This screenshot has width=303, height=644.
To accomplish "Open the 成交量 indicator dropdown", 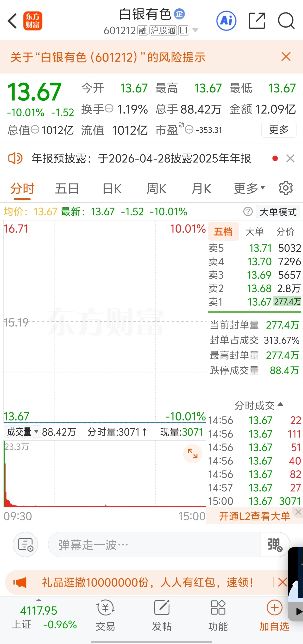I will point(23,432).
